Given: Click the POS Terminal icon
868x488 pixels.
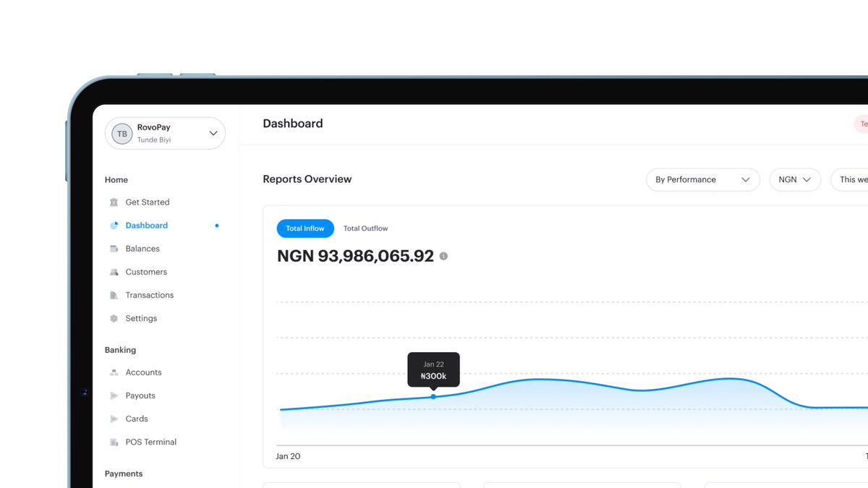Looking at the screenshot, I should 114,442.
